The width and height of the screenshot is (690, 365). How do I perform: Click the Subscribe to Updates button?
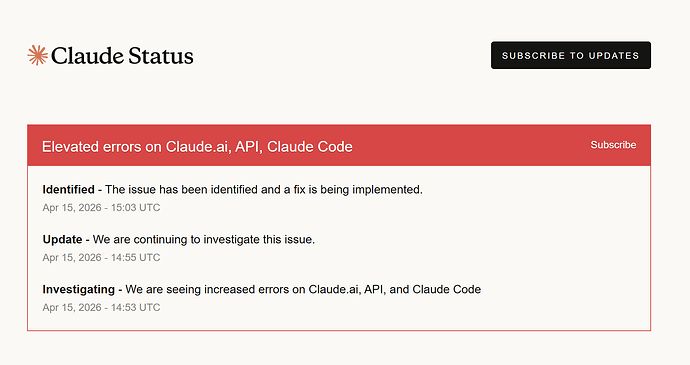[571, 55]
